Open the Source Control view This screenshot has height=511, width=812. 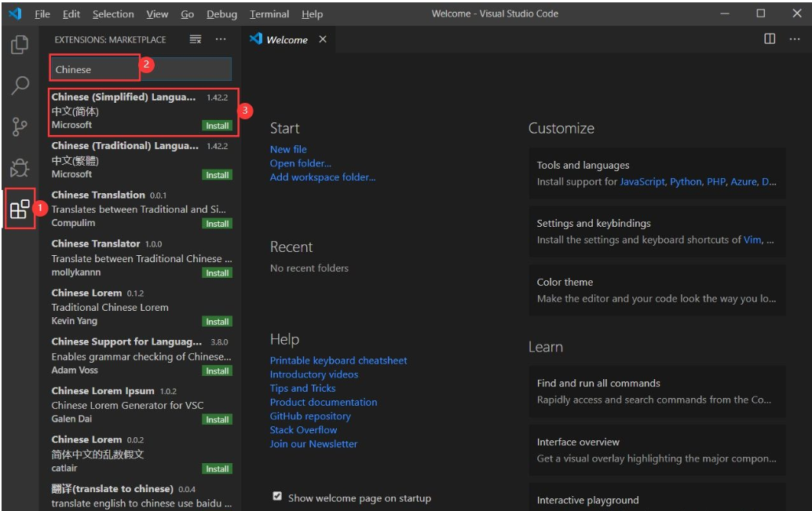tap(20, 127)
